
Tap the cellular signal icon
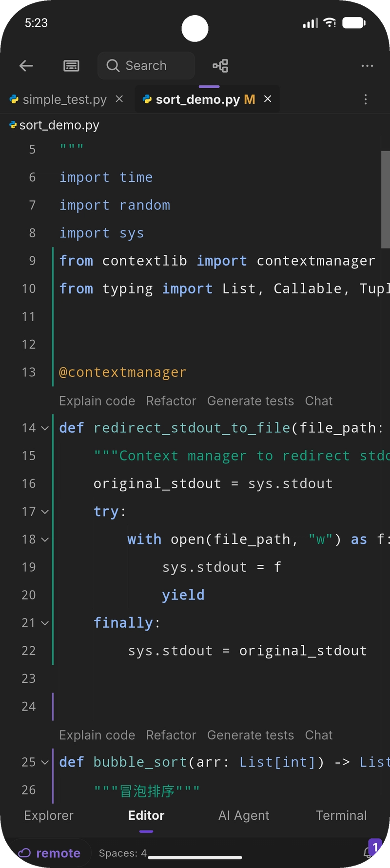[x=310, y=23]
